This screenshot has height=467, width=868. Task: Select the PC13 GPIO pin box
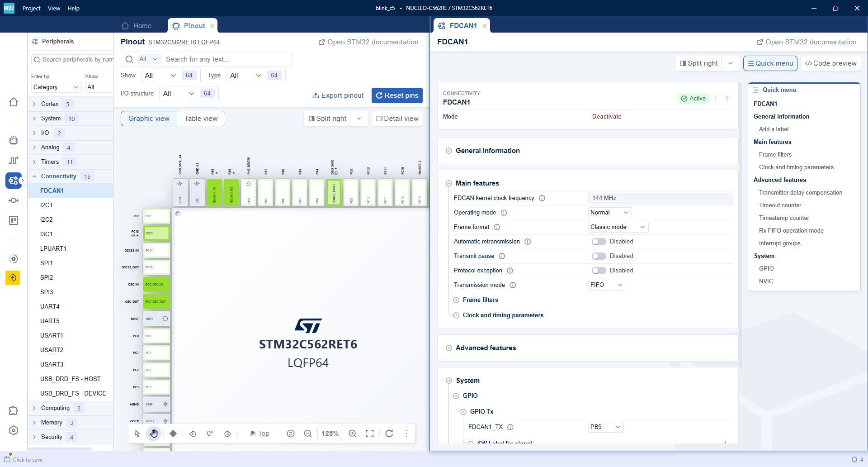coord(156,233)
